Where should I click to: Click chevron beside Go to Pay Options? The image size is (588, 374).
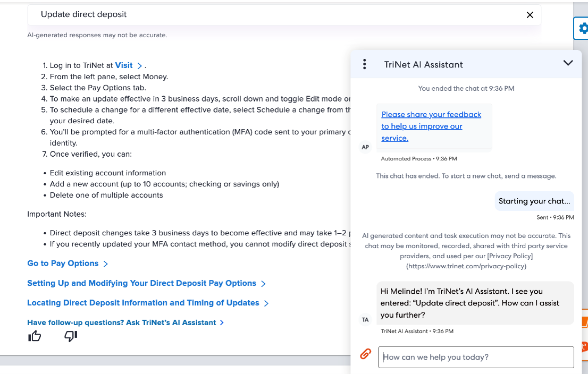(105, 264)
